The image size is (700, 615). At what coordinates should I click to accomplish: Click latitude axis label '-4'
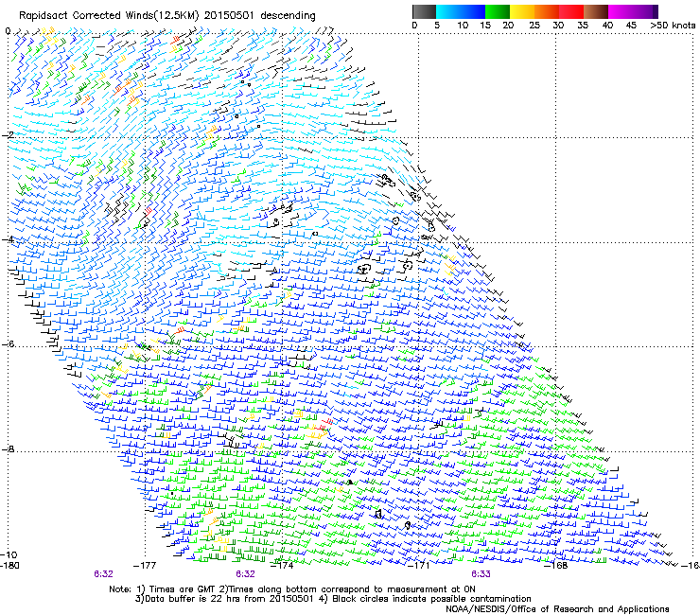[x=8, y=239]
